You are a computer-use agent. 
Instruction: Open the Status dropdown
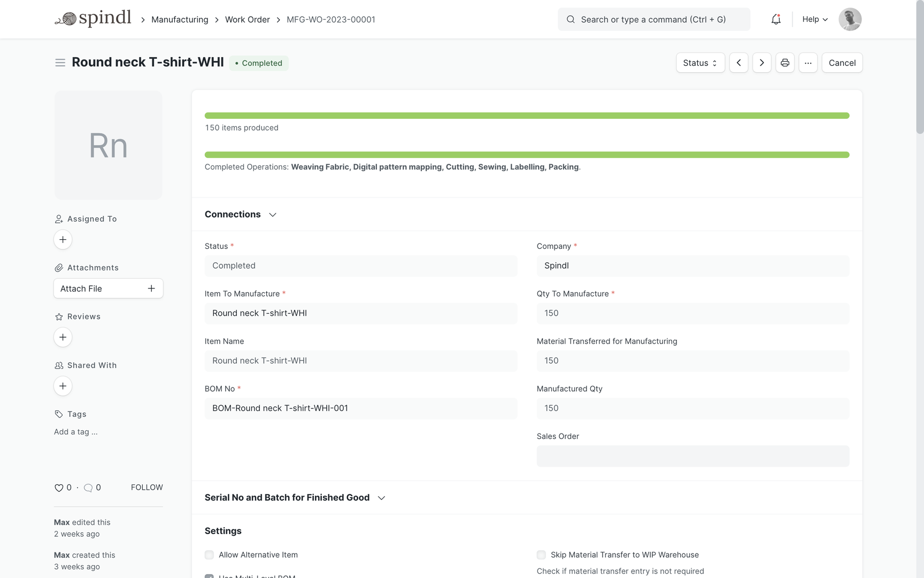click(700, 63)
